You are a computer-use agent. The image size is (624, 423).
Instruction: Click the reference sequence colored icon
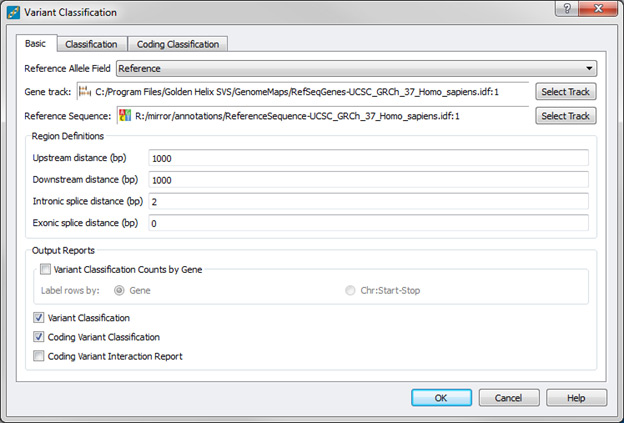(125, 116)
